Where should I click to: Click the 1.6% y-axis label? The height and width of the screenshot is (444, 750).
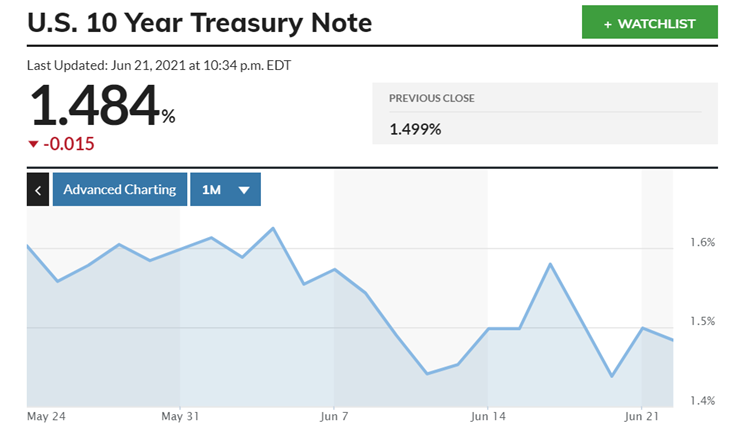point(702,243)
